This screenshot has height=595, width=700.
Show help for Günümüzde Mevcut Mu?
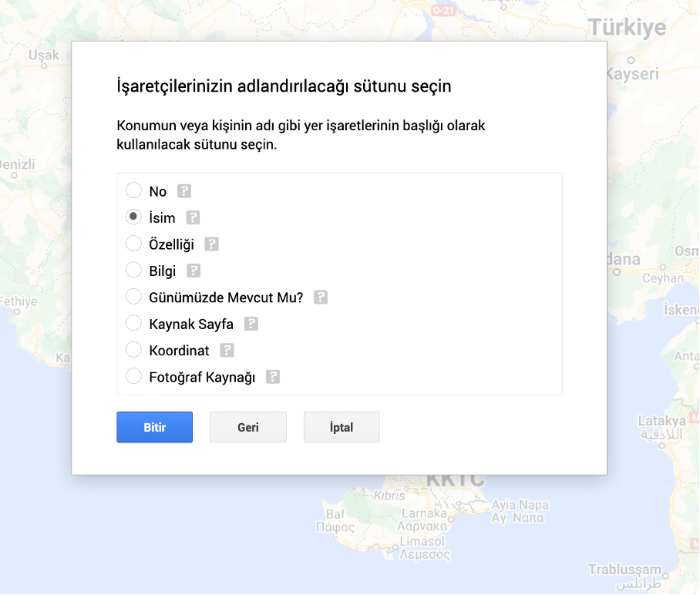pyautogui.click(x=321, y=297)
